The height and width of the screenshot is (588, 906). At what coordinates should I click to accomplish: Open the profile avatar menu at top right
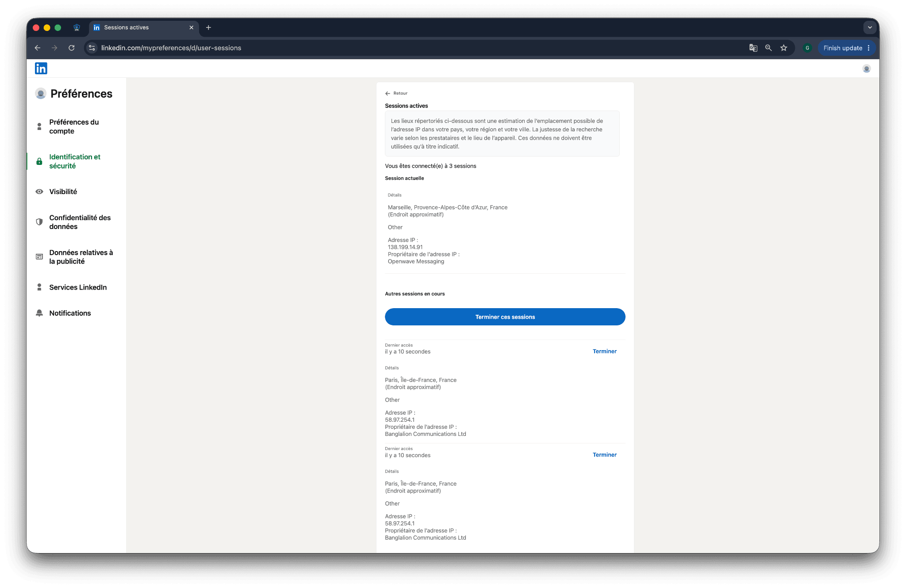[x=866, y=69]
